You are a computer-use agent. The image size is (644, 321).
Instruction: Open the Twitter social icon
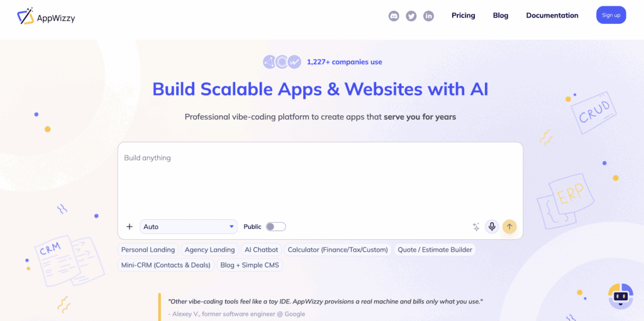pyautogui.click(x=411, y=16)
